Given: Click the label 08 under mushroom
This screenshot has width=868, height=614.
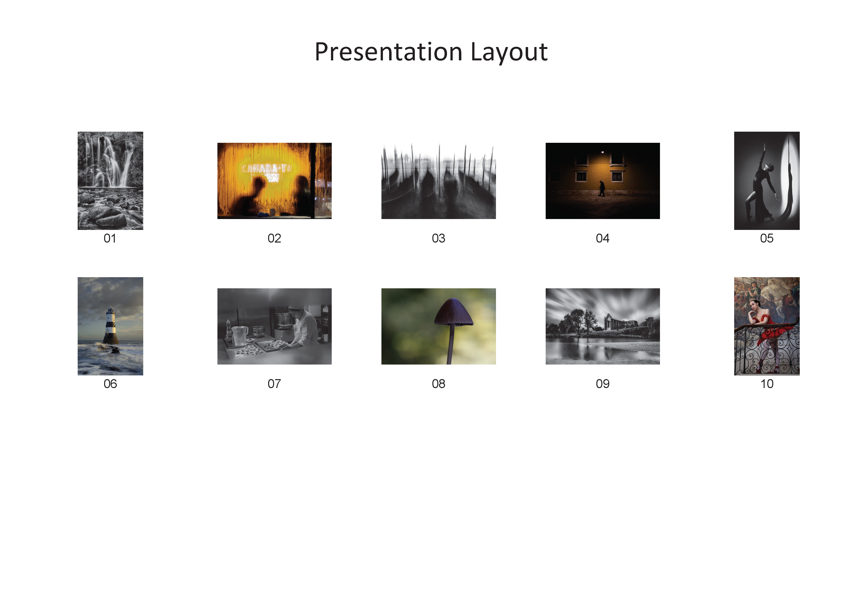Looking at the screenshot, I should (438, 384).
